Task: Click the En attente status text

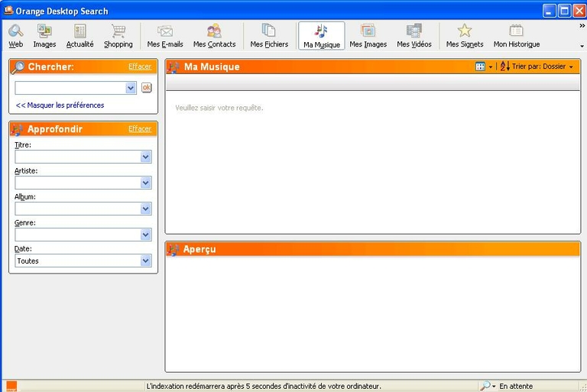Action: [x=516, y=386]
